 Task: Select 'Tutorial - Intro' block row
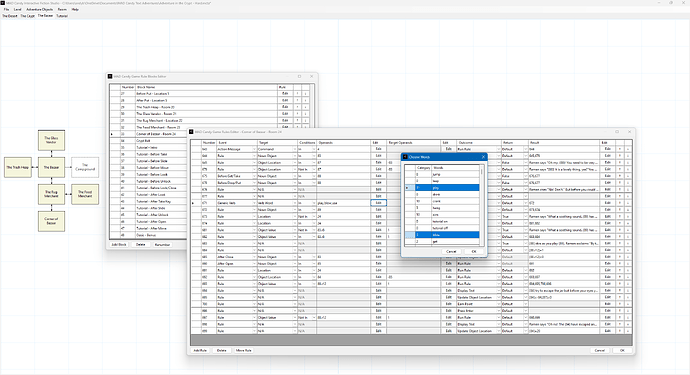click(x=148, y=147)
